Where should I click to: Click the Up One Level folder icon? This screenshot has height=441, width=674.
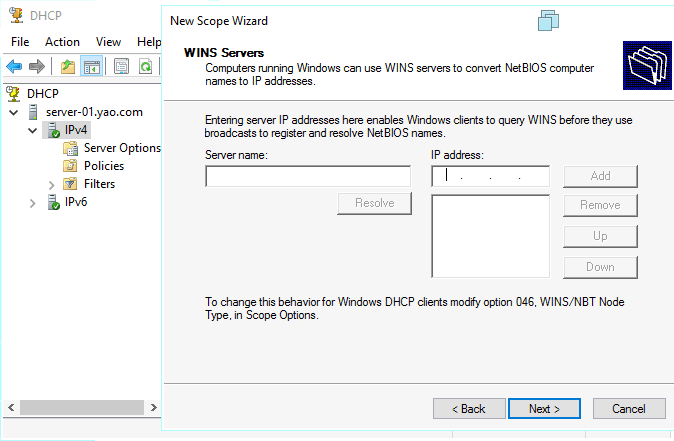tap(68, 67)
